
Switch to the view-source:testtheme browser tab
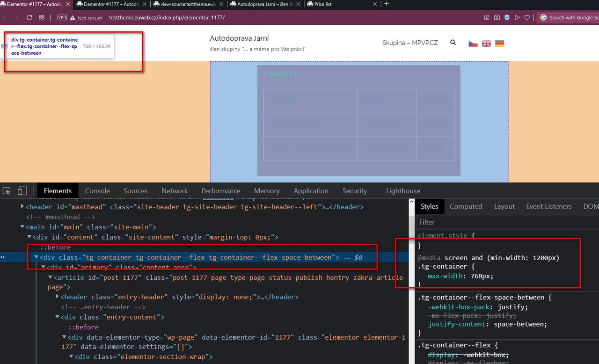188,4
